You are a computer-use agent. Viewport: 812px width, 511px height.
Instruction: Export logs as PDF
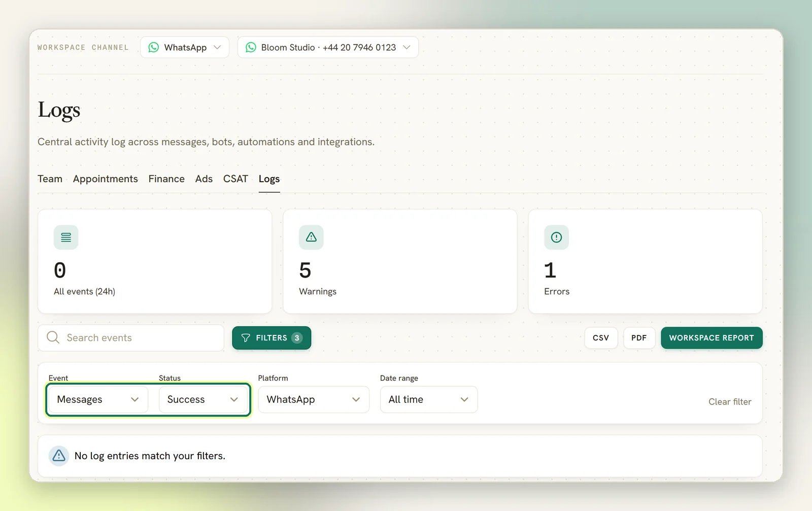click(639, 338)
